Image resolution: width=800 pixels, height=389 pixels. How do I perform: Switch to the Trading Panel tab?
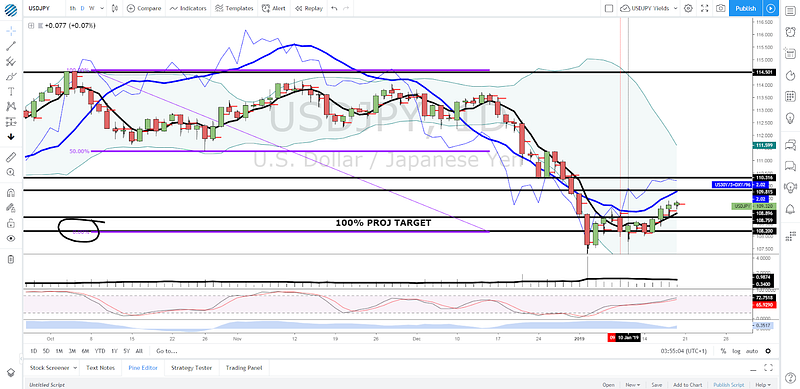point(243,368)
